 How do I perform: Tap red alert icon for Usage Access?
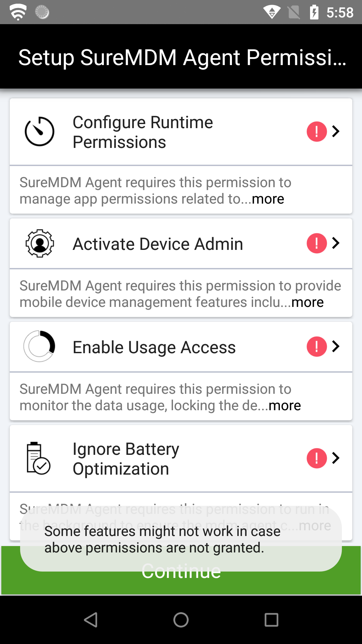[316, 346]
